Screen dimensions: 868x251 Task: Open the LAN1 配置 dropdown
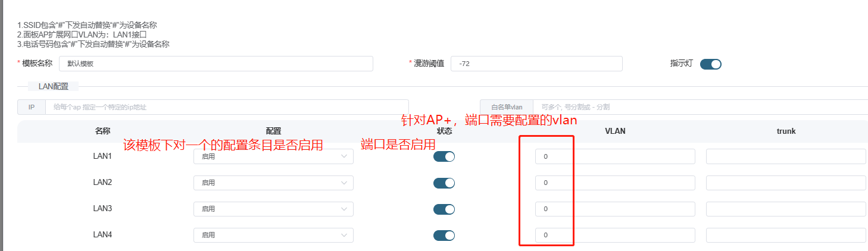click(x=273, y=156)
